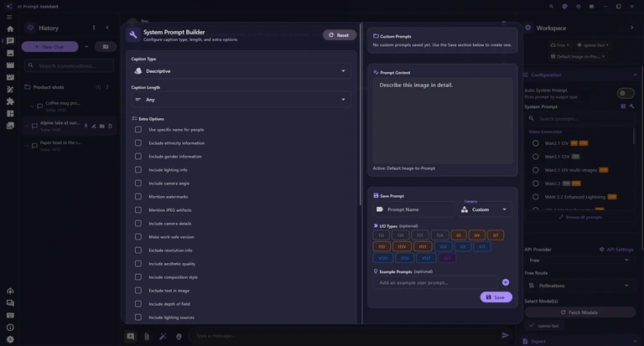The width and height of the screenshot is (644, 346).
Task: Click the send arrow icon
Action: tap(505, 335)
